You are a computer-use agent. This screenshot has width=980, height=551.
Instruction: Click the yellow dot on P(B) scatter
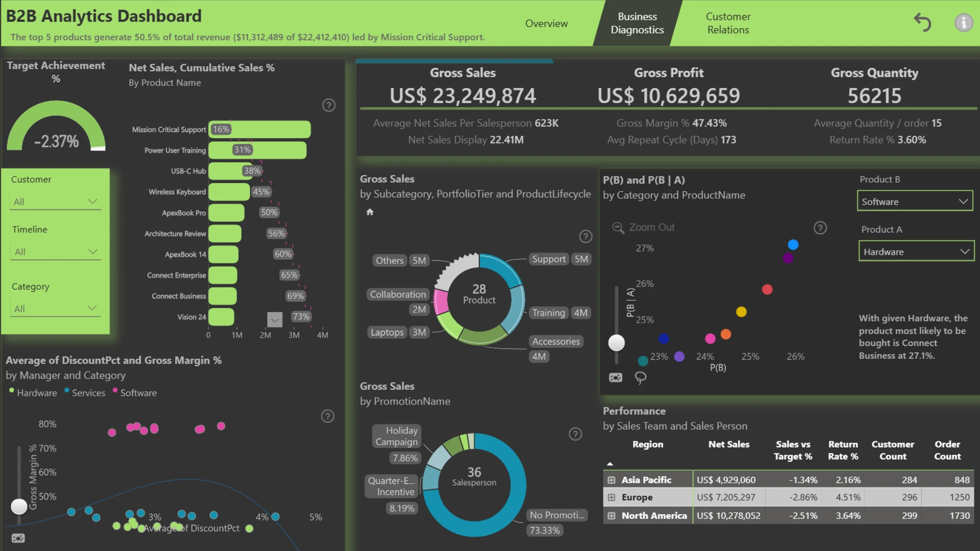741,312
